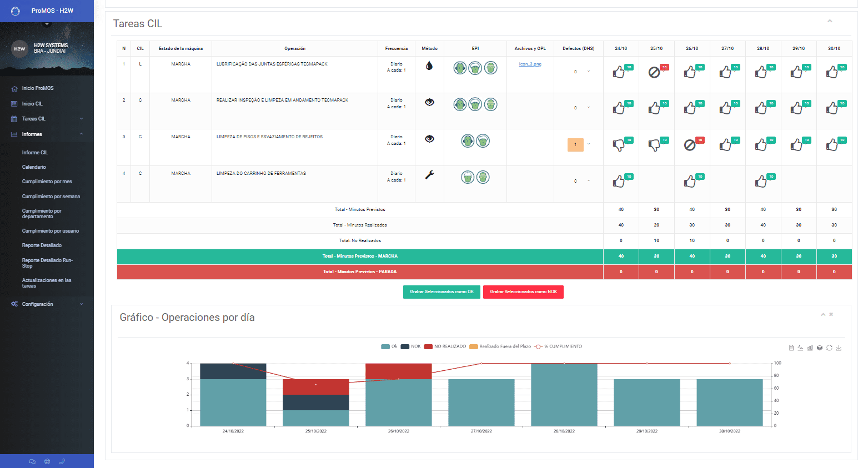Click the not-done icon for lubrificação on 25/10

(x=654, y=72)
